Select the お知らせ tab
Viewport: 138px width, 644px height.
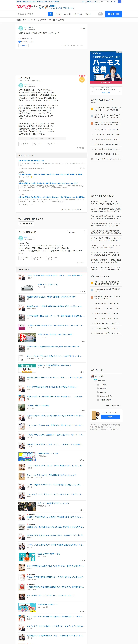[88, 14]
